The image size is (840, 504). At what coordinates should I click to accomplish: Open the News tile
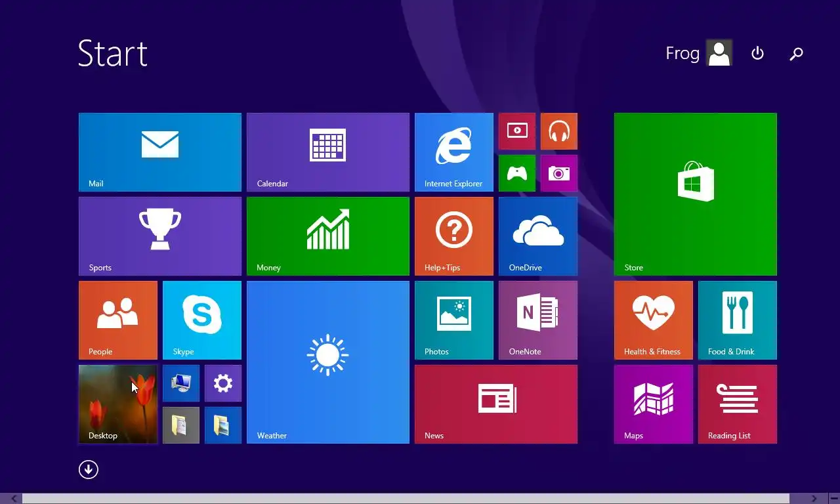496,404
